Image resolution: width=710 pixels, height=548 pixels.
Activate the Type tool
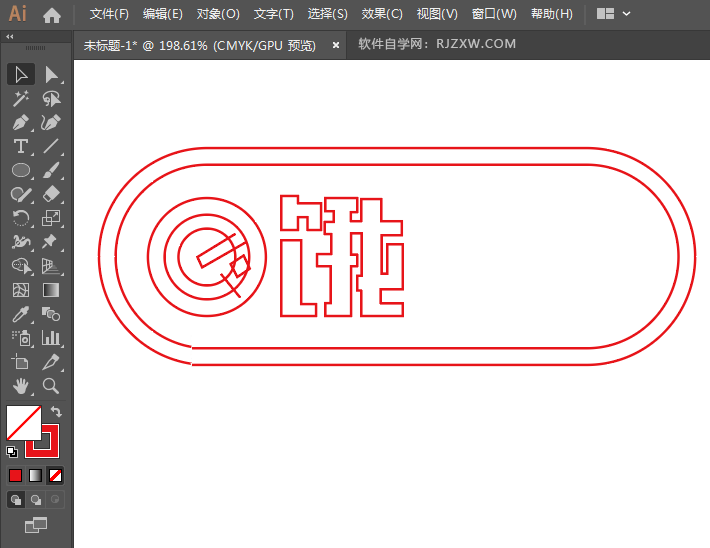(x=21, y=146)
